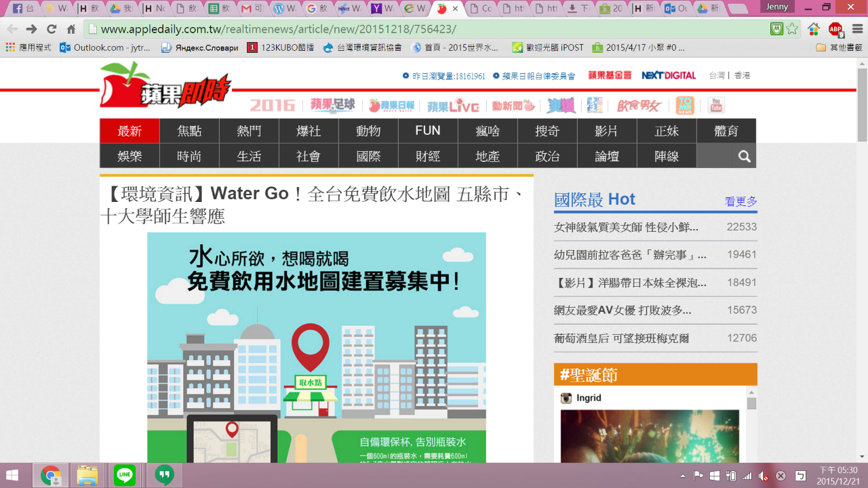
Task: Click the YouTube icon in site header
Action: pos(715,105)
